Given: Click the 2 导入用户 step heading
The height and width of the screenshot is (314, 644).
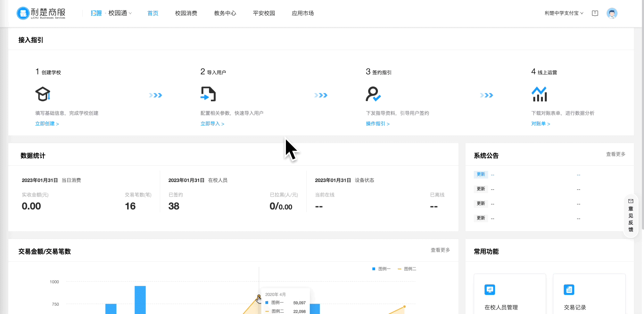Looking at the screenshot, I should [x=213, y=72].
